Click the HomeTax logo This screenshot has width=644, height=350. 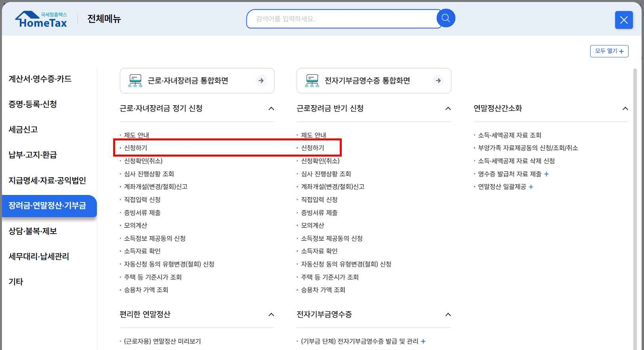click(x=41, y=19)
